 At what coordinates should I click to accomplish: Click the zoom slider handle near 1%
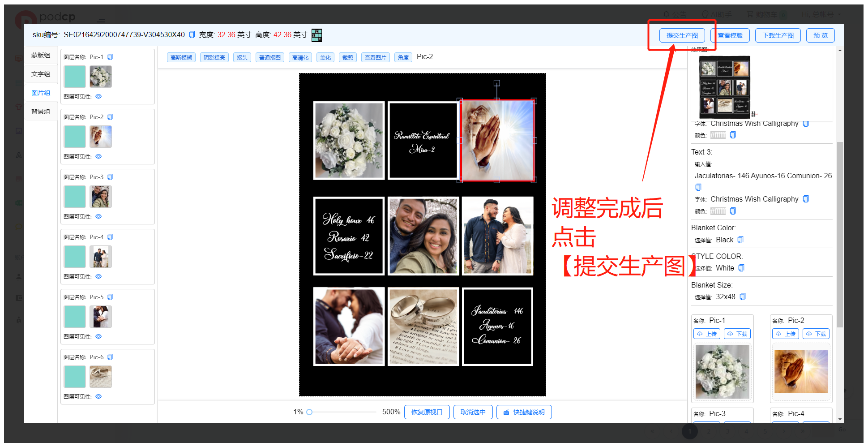(309, 412)
